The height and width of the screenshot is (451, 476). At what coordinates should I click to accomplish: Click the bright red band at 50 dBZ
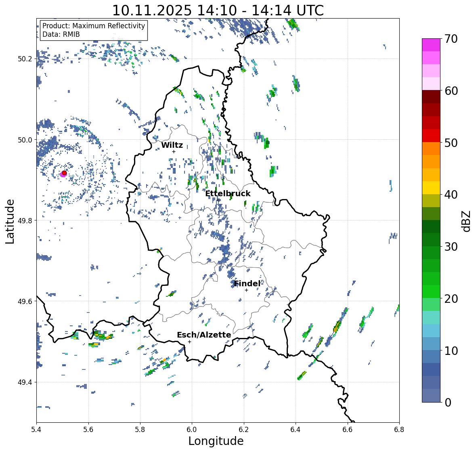[431, 136]
